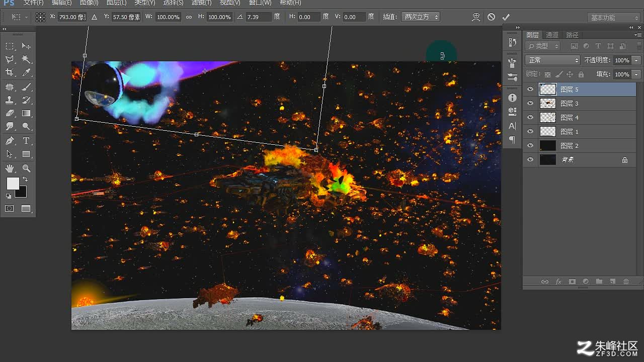Select the Gradient tool
Screen dimensions: 644x362
tap(26, 113)
